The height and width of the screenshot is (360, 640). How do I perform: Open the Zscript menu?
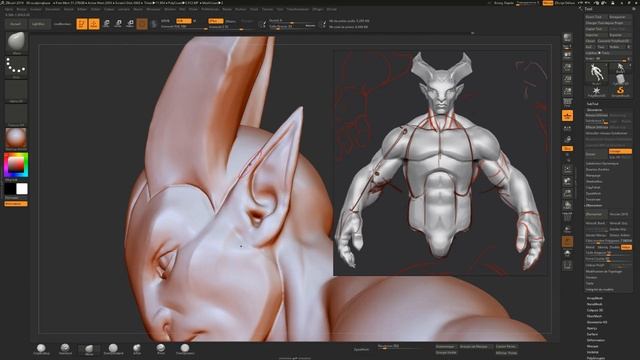[331, 9]
